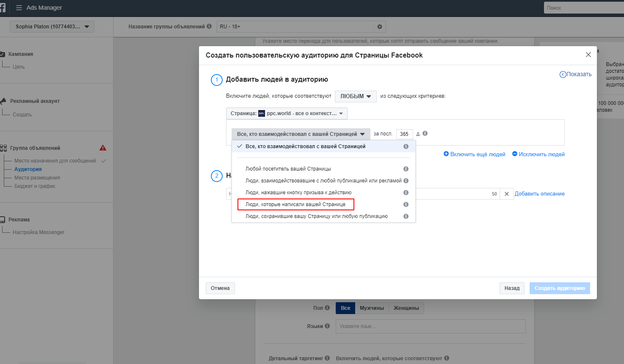624x364 pixels.
Task: Click info icon next to days field
Action: coord(425,133)
